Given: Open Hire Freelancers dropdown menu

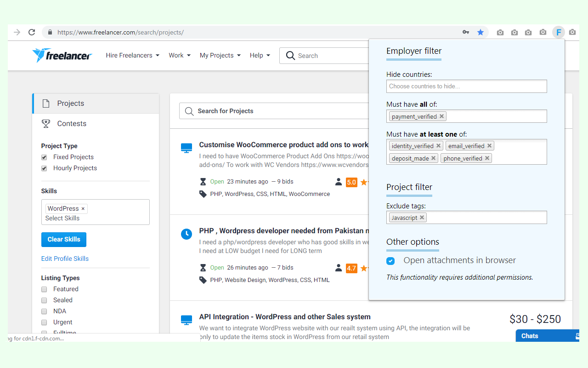Looking at the screenshot, I should (x=133, y=55).
